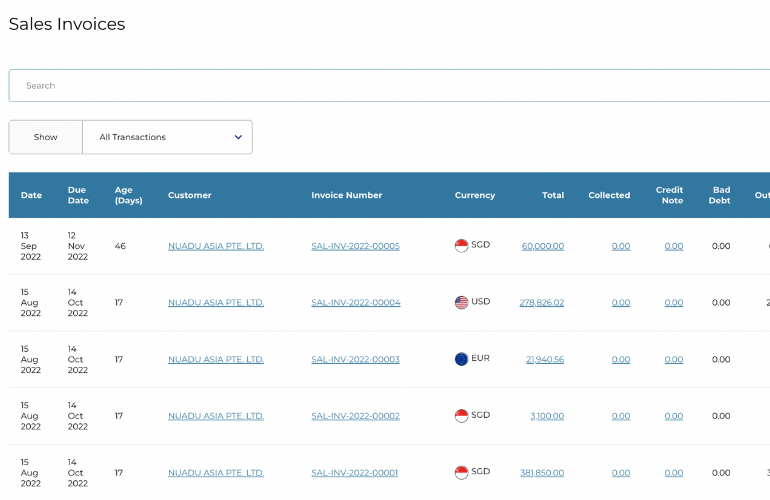Image resolution: width=770 pixels, height=500 pixels.
Task: Open invoice SAL-INV-2022-00005
Action: pos(356,246)
